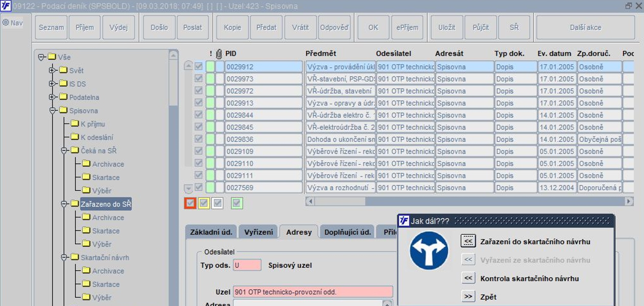Click the K odeslání folder icon

point(75,137)
